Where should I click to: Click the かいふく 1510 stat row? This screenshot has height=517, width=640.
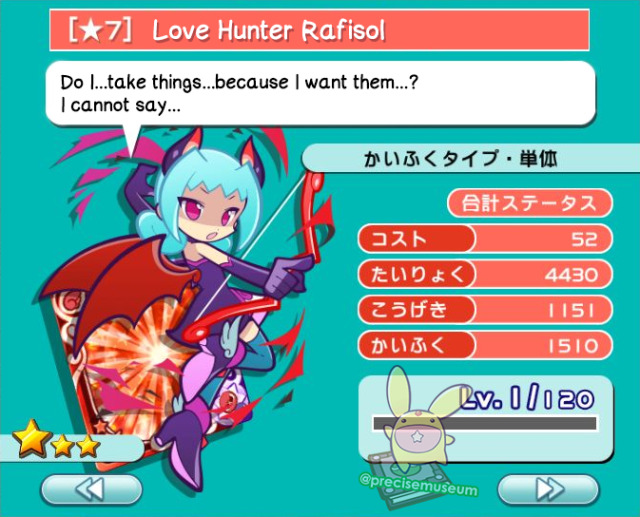click(485, 346)
